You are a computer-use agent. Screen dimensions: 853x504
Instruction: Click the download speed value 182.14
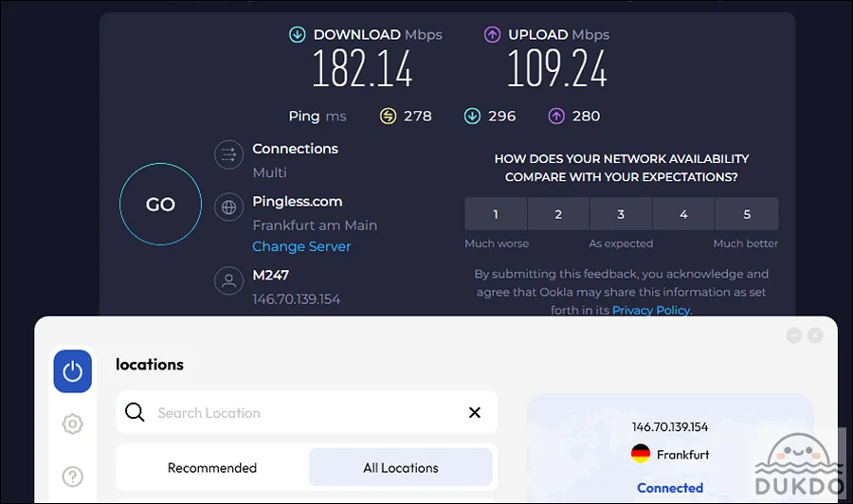click(362, 68)
